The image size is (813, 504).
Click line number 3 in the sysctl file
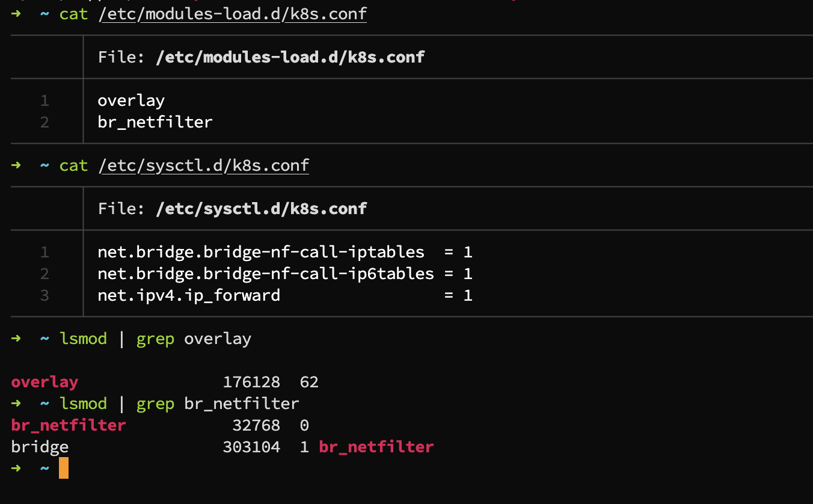(44, 296)
